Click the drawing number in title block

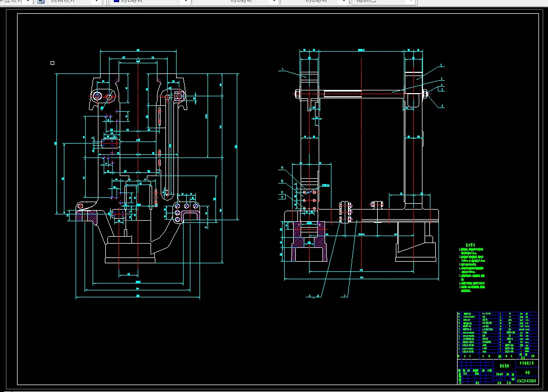click(x=527, y=381)
